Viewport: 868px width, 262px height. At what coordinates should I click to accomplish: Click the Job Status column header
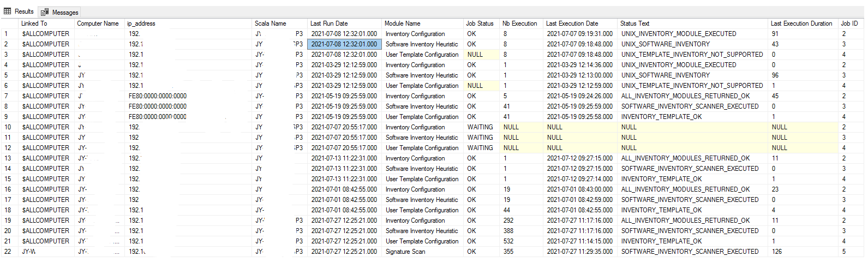pyautogui.click(x=480, y=23)
